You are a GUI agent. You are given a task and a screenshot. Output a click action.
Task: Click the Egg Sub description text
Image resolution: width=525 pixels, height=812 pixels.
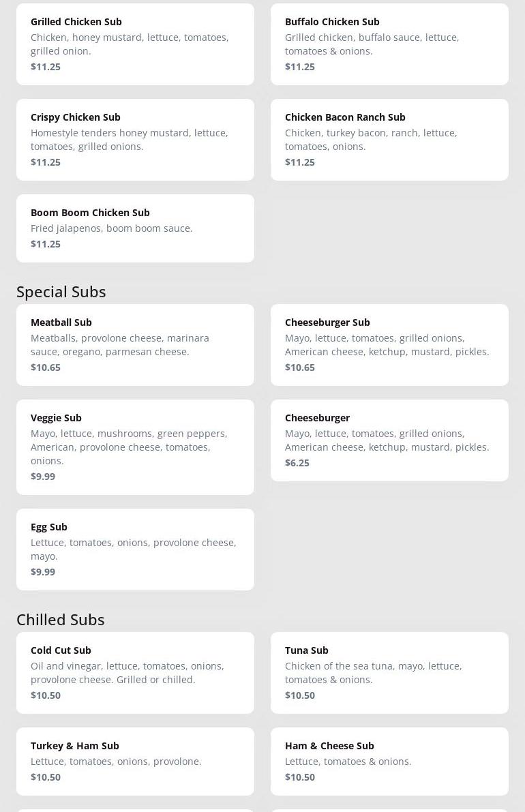pyautogui.click(x=133, y=550)
